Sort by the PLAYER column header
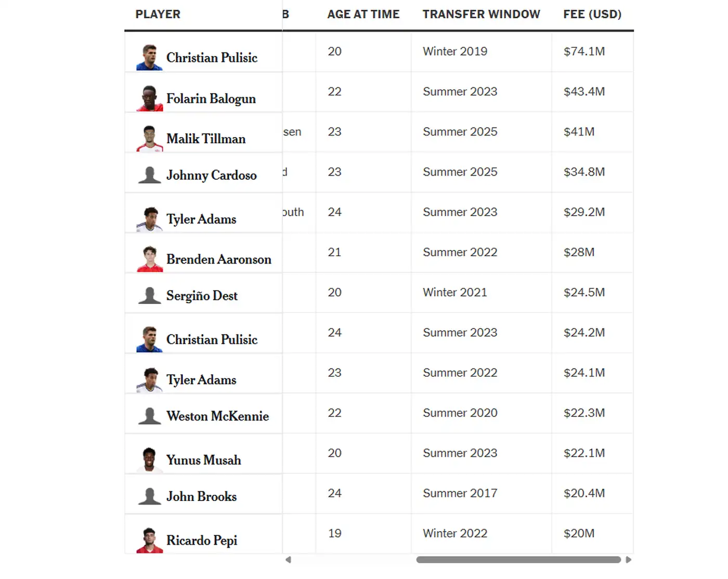Screen dimensions: 728x579 158,15
